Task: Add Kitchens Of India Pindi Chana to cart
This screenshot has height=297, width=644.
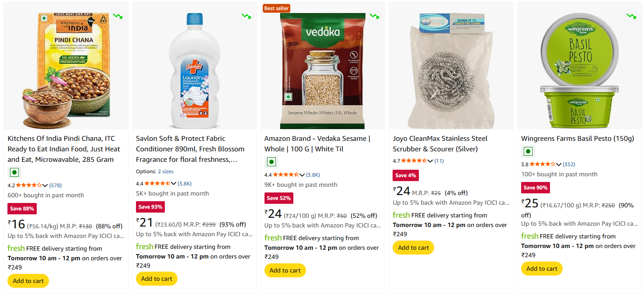Action: point(28,281)
